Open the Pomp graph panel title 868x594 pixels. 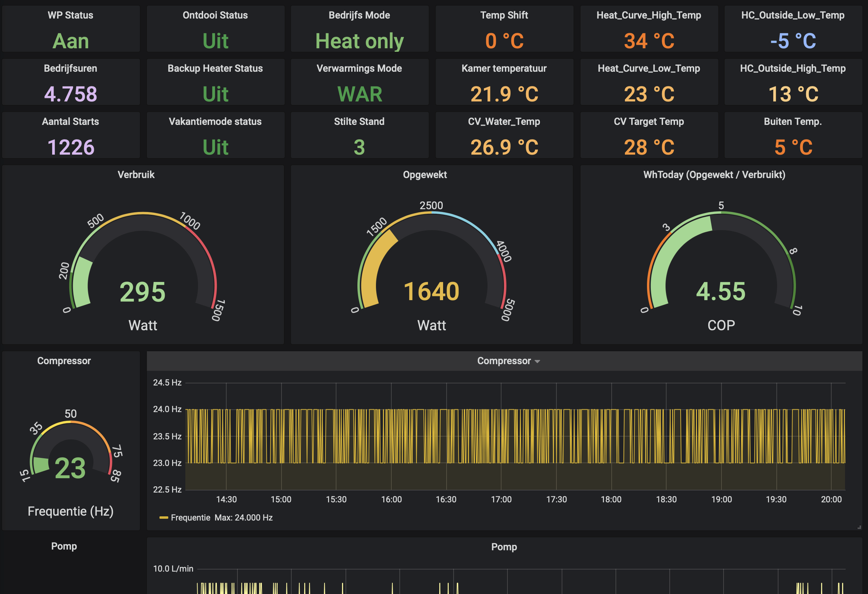coord(504,547)
